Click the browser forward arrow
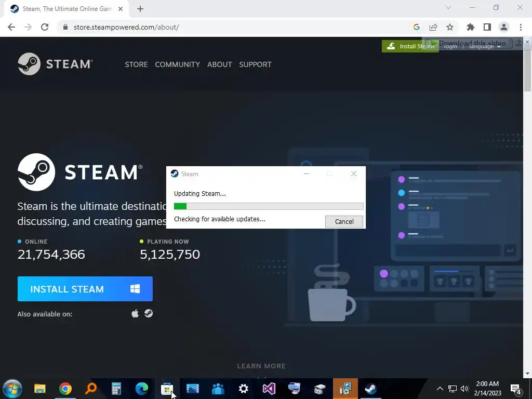The image size is (532, 399). 28,27
